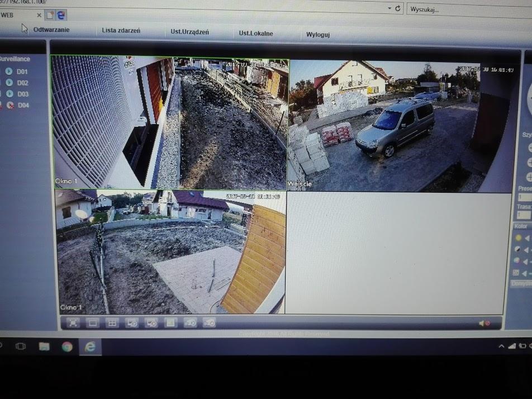532x399 pixels.
Task: Start playback of camera D01
Action: click(x=9, y=72)
